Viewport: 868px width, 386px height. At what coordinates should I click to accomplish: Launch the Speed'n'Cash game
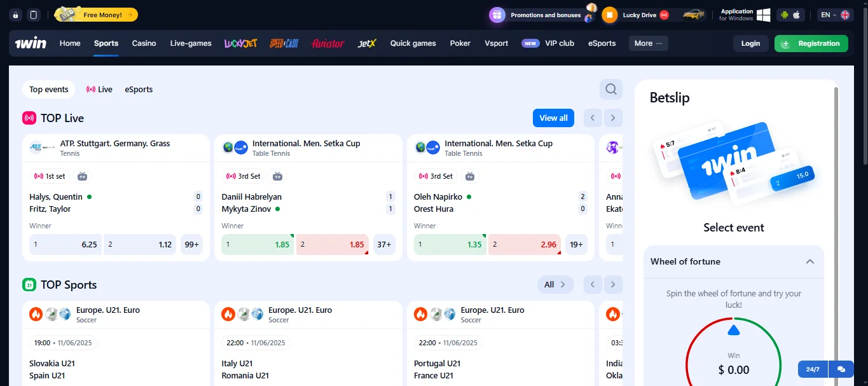click(284, 43)
